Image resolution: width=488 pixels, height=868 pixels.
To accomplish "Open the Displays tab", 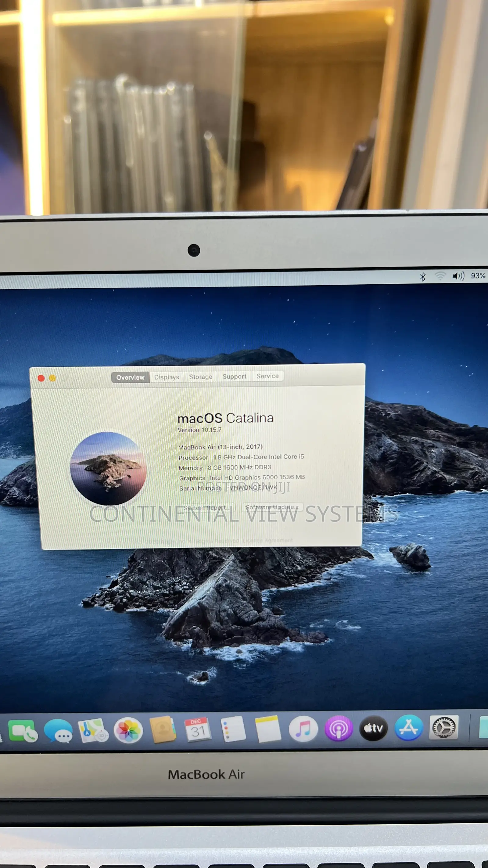I will 167,377.
